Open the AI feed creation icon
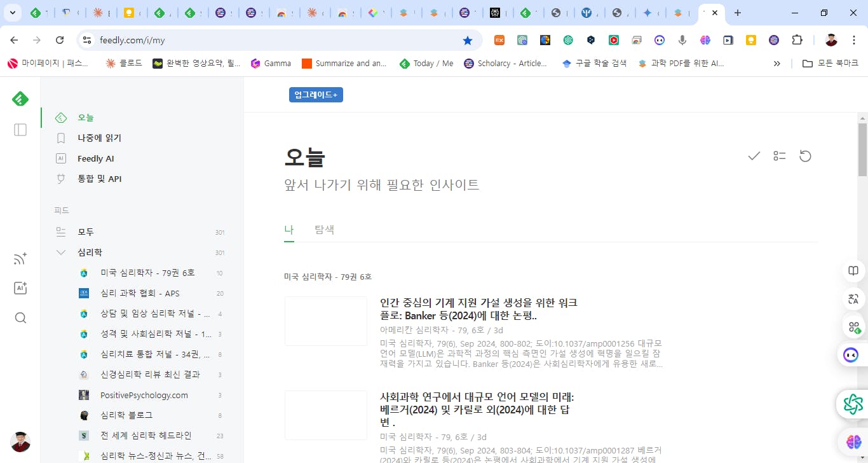The image size is (868, 463). coord(20,288)
